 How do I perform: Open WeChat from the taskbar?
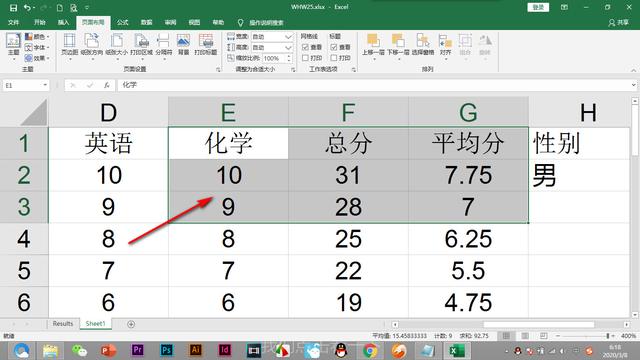pos(79,350)
